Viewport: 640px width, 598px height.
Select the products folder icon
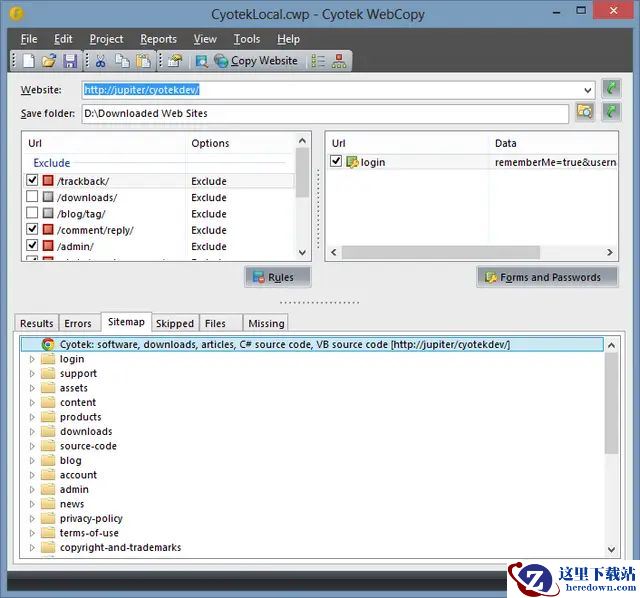48,417
